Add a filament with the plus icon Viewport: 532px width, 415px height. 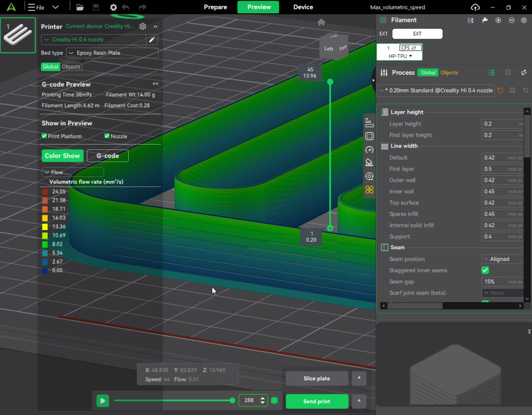[498, 20]
